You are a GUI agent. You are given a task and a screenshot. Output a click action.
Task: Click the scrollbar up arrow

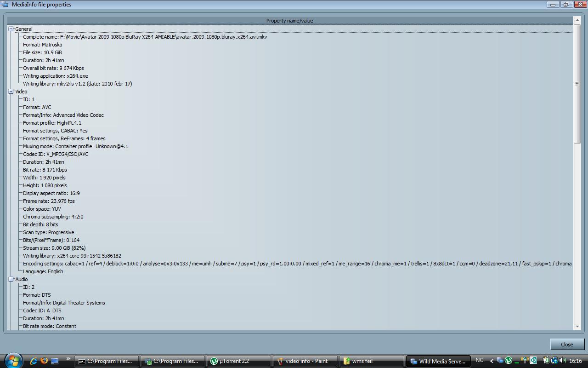click(x=577, y=21)
